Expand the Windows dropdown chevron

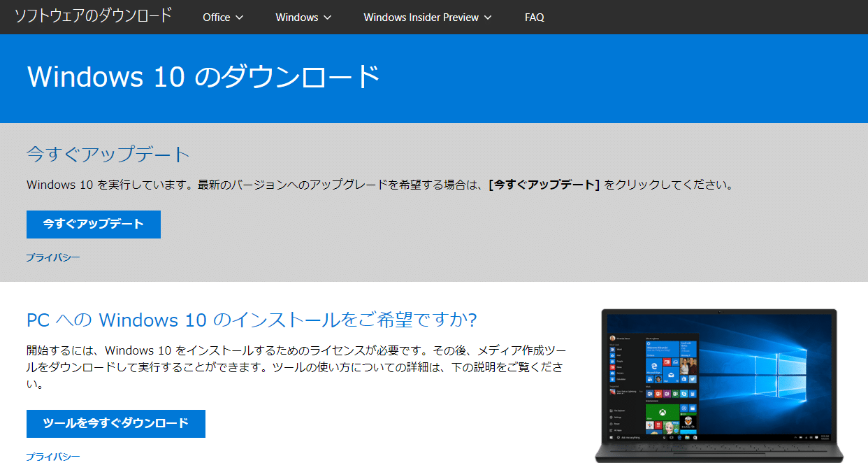pos(328,17)
